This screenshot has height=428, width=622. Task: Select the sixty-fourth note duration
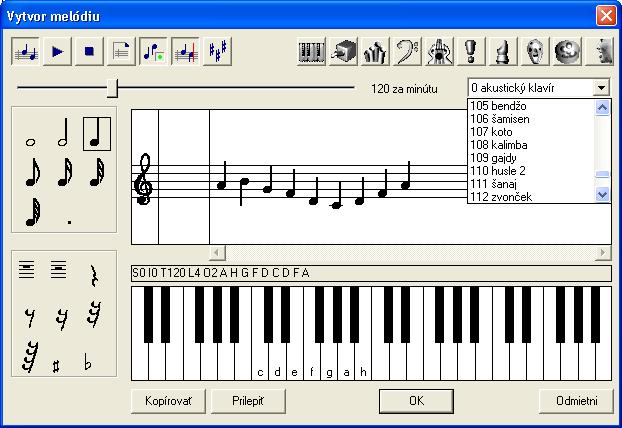pyautogui.click(x=33, y=212)
